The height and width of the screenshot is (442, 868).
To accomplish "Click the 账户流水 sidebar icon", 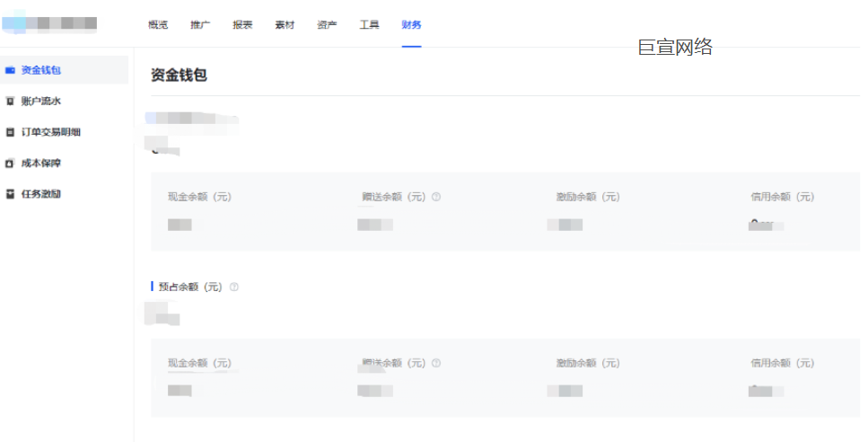I will pos(10,101).
